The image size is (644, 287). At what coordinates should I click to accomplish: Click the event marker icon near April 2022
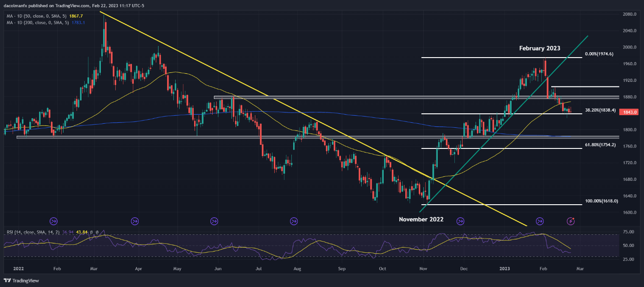tap(135, 221)
